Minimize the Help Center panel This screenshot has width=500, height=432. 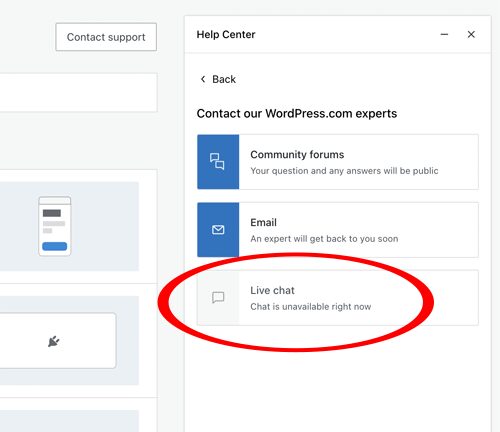click(x=444, y=34)
